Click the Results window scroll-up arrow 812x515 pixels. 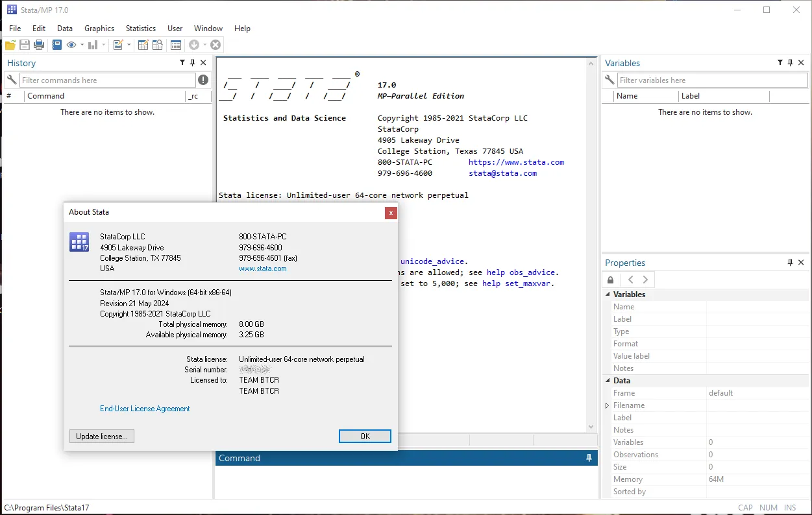tap(591, 63)
